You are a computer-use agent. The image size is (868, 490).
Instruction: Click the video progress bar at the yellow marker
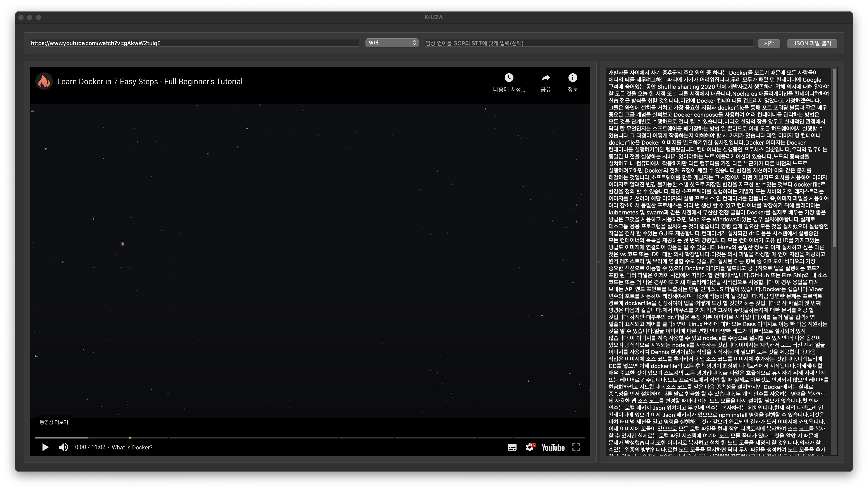tap(130, 438)
